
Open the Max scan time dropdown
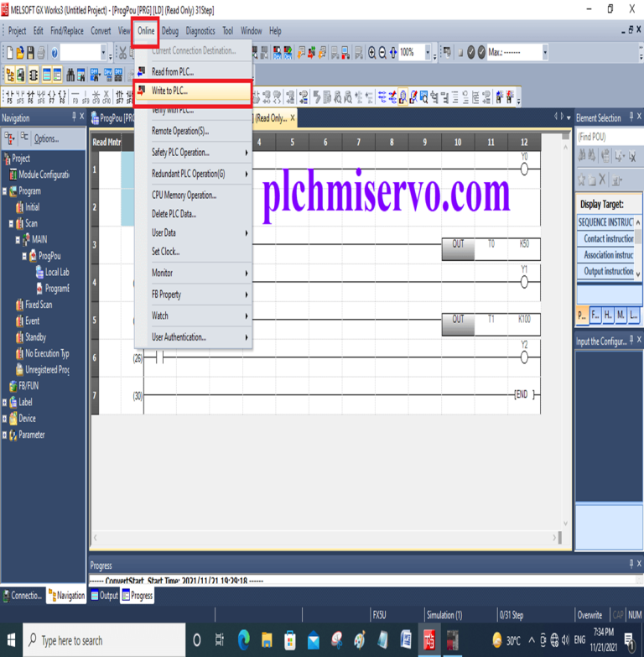click(545, 52)
